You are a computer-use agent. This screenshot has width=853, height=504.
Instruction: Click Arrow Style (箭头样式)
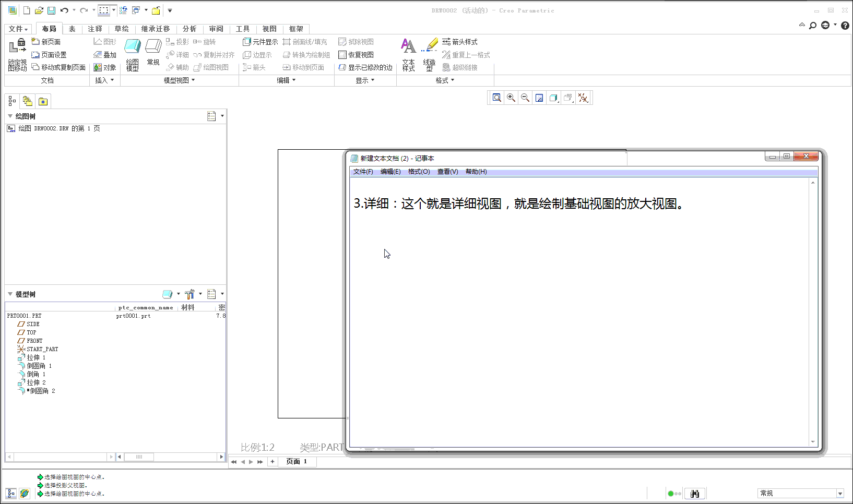[460, 42]
